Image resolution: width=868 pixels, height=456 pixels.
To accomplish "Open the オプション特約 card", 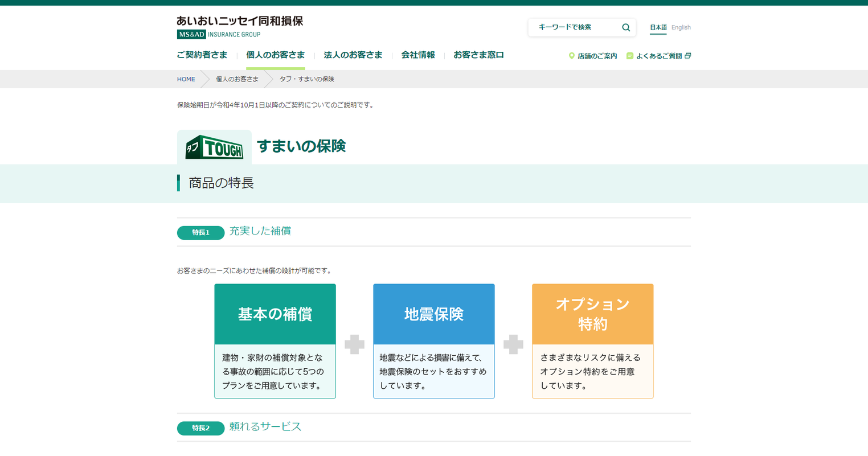I will (x=593, y=341).
